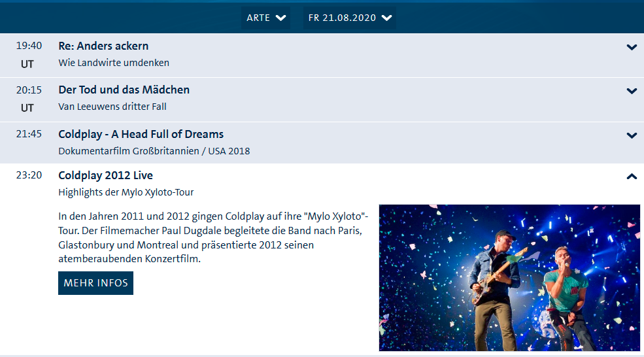Image resolution: width=644 pixels, height=357 pixels.
Task: Click the 23:20 time label
Action: click(29, 175)
